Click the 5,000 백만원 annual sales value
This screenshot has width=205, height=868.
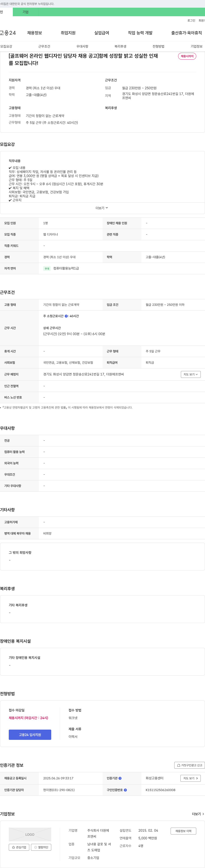click(x=148, y=838)
